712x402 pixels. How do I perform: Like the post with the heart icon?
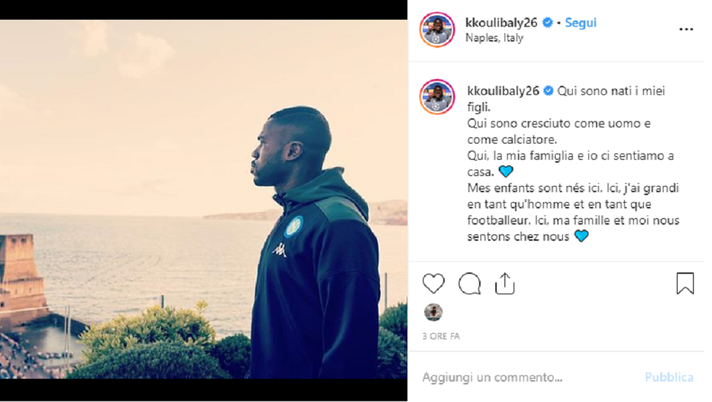coord(433,283)
